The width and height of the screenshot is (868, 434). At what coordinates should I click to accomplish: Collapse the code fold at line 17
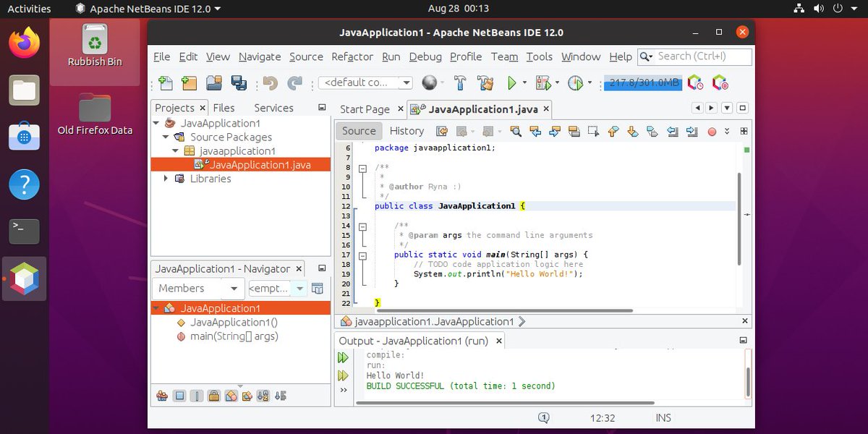click(363, 255)
